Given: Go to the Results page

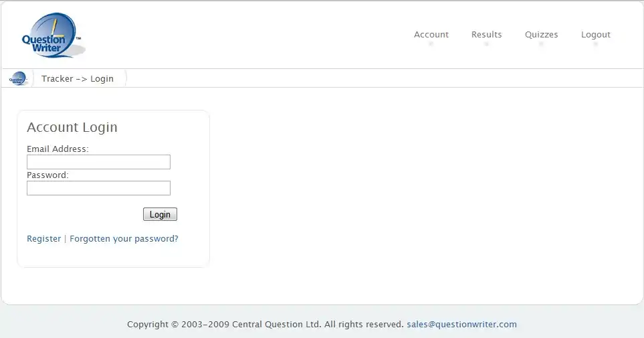Looking at the screenshot, I should click(x=486, y=35).
